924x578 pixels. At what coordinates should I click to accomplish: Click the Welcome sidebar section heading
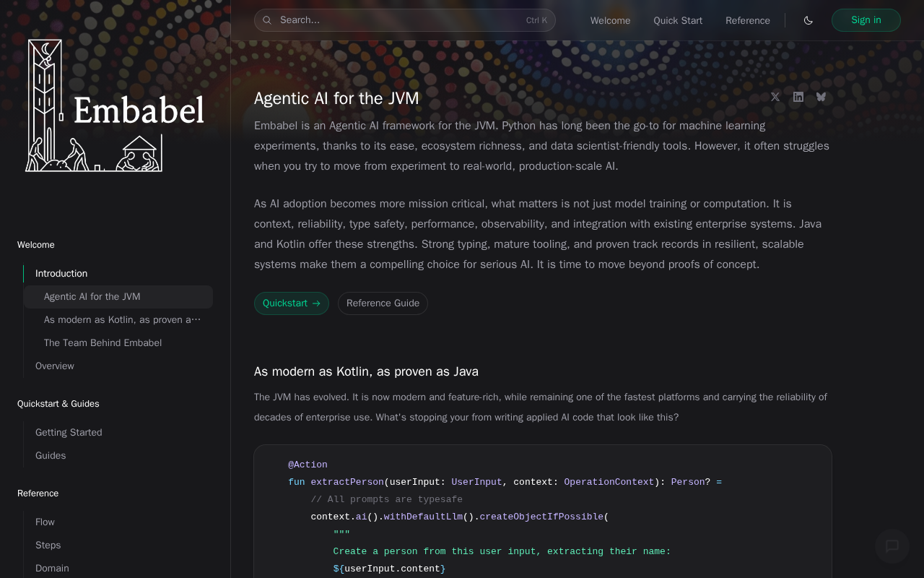(x=36, y=245)
